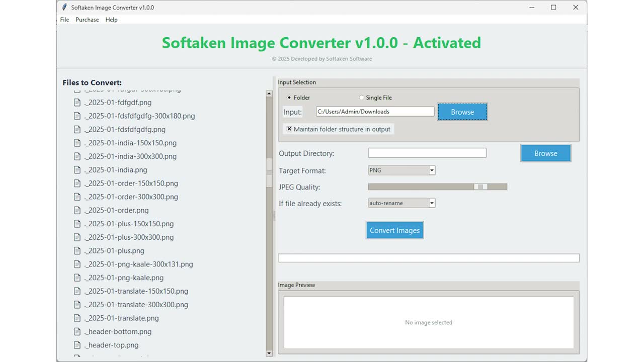
Task: Click the Softaken feather icon in title bar
Action: 64,8
